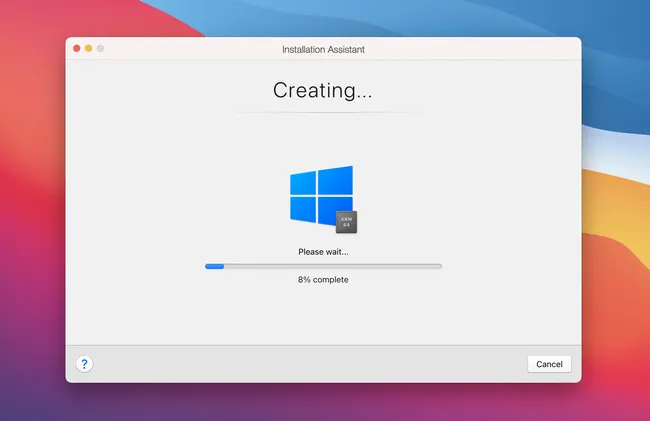The width and height of the screenshot is (650, 421).
Task: Click the Windows ARM64 logo icon
Action: pos(323,199)
